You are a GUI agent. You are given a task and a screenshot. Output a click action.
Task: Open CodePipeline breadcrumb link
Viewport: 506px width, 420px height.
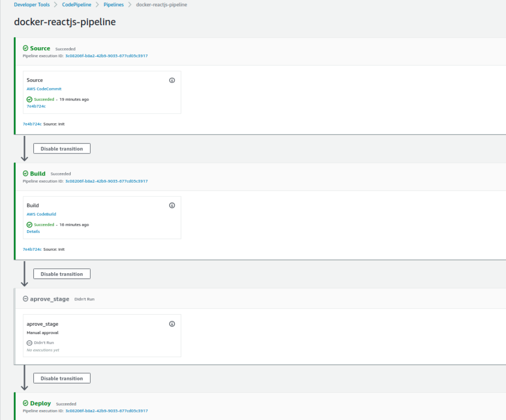(76, 5)
